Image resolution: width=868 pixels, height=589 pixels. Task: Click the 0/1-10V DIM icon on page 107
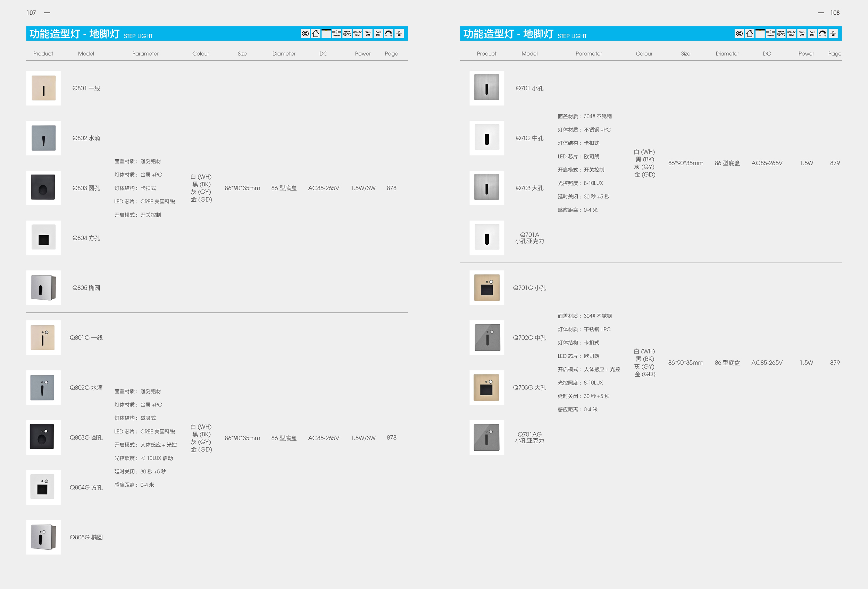click(x=357, y=34)
